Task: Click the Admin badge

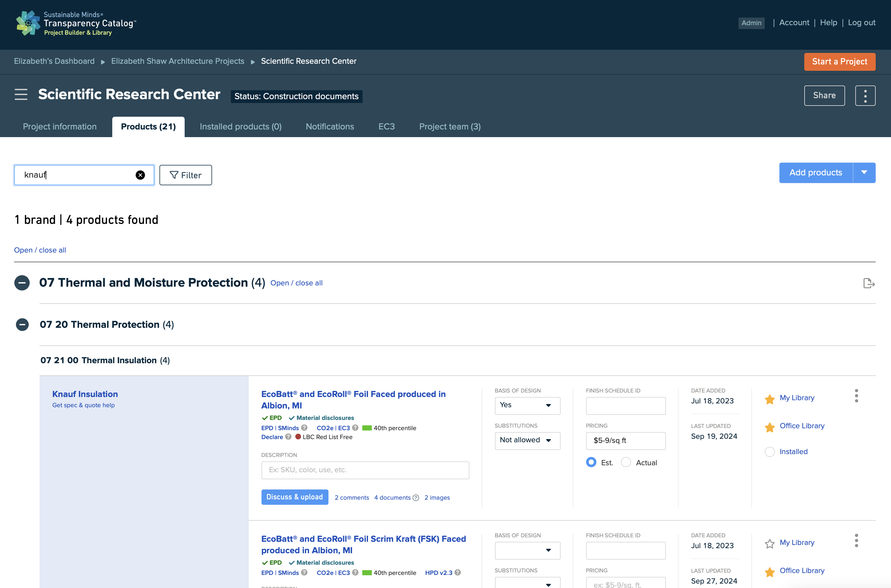Action: 751,23
